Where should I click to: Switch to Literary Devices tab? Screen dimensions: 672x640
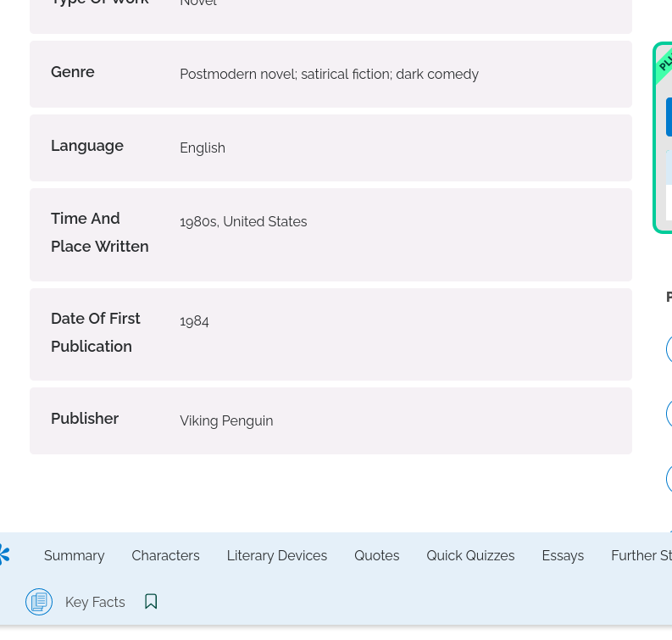(x=277, y=555)
